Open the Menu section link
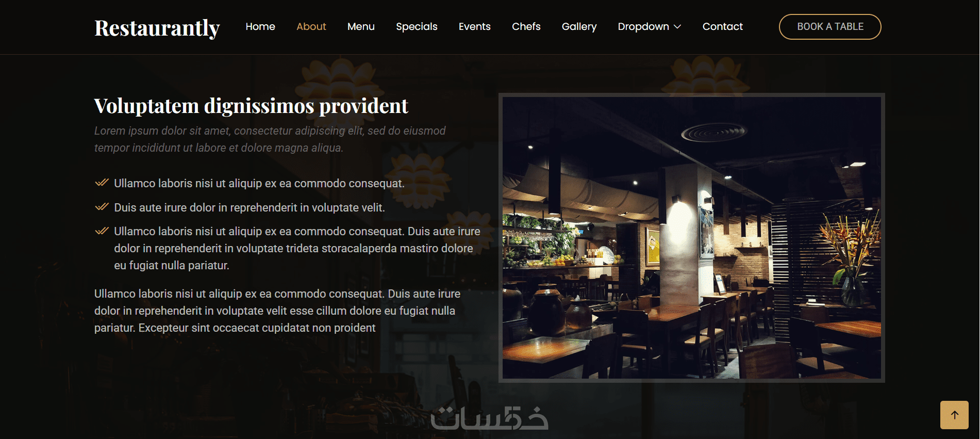The image size is (980, 439). coord(361,26)
